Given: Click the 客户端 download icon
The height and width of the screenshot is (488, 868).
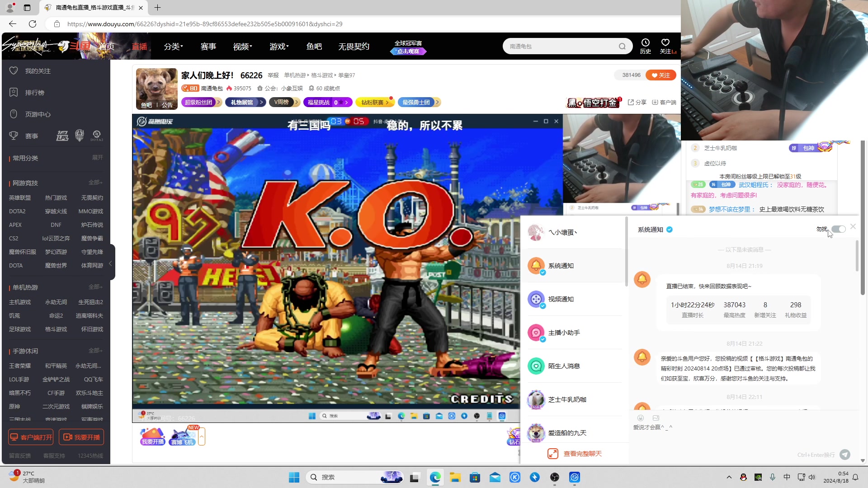Looking at the screenshot, I should click(x=655, y=103).
